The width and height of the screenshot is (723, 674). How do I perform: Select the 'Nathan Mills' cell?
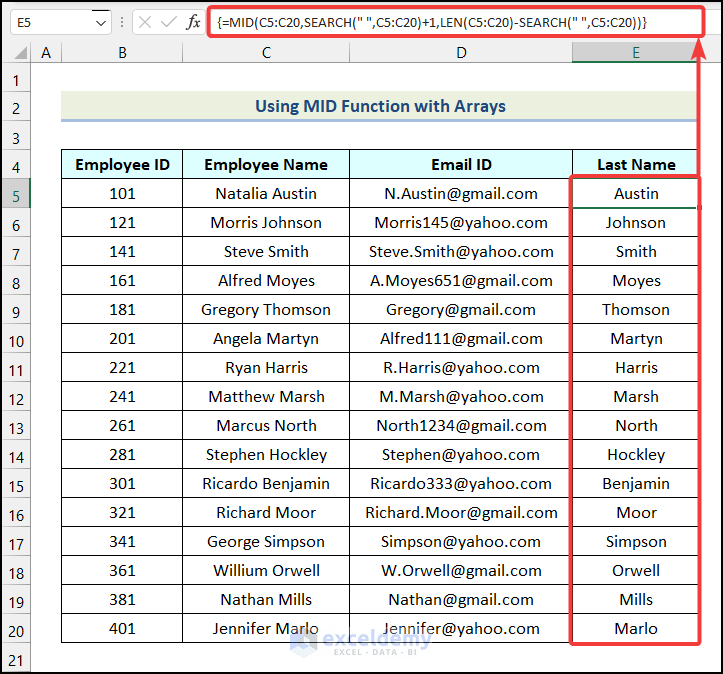pos(266,600)
